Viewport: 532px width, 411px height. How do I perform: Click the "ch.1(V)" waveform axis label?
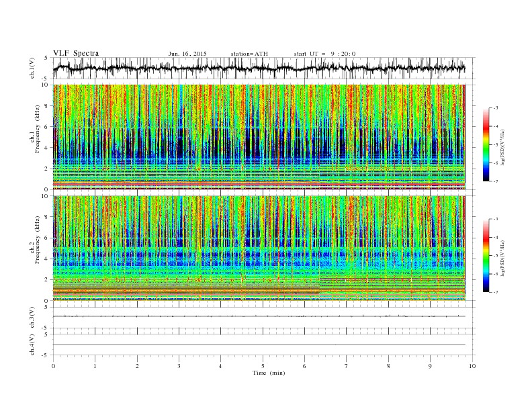coord(32,68)
